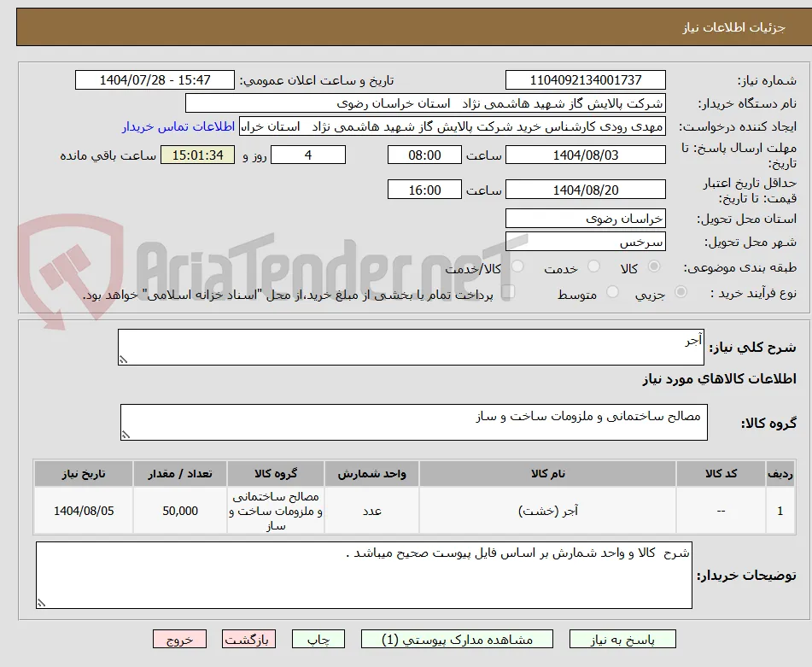Image resolution: width=812 pixels, height=667 pixels.
Task: Click the بازگشت back button
Action: tap(248, 639)
